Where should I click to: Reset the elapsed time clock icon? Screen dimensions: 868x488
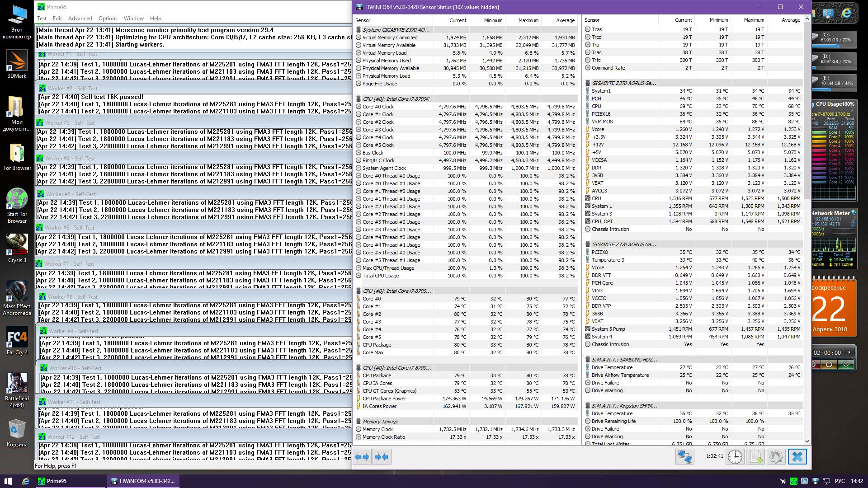[735, 457]
